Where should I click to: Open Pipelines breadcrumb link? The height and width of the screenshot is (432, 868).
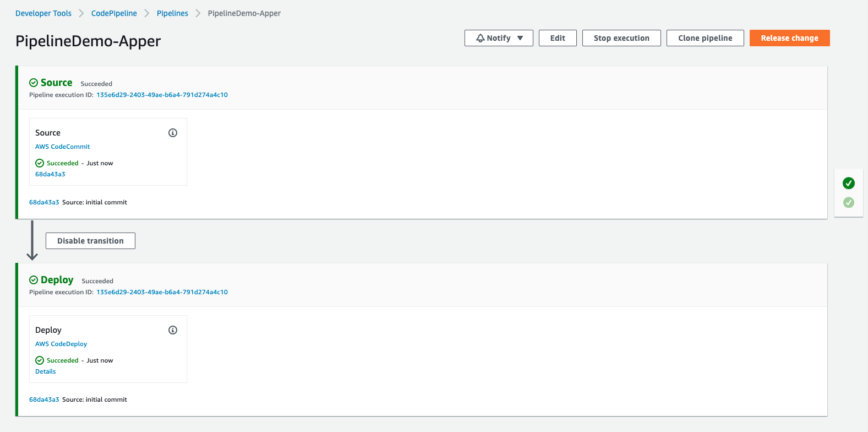pyautogui.click(x=172, y=13)
